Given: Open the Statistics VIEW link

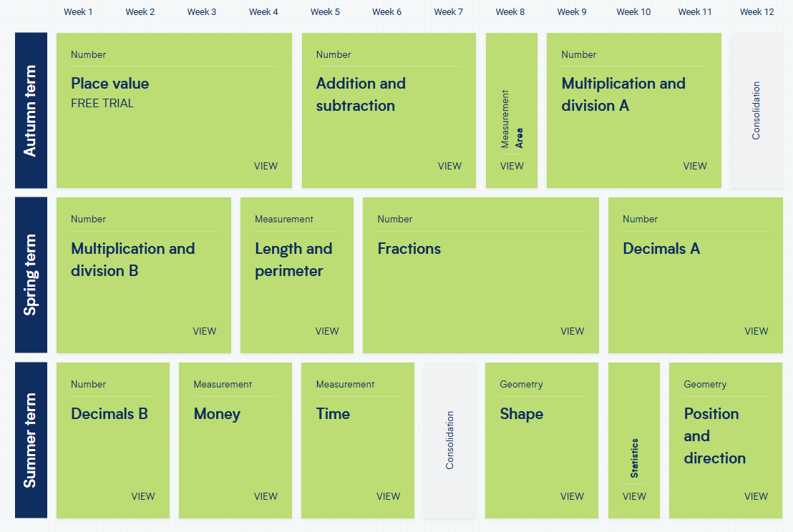Looking at the screenshot, I should 634,497.
